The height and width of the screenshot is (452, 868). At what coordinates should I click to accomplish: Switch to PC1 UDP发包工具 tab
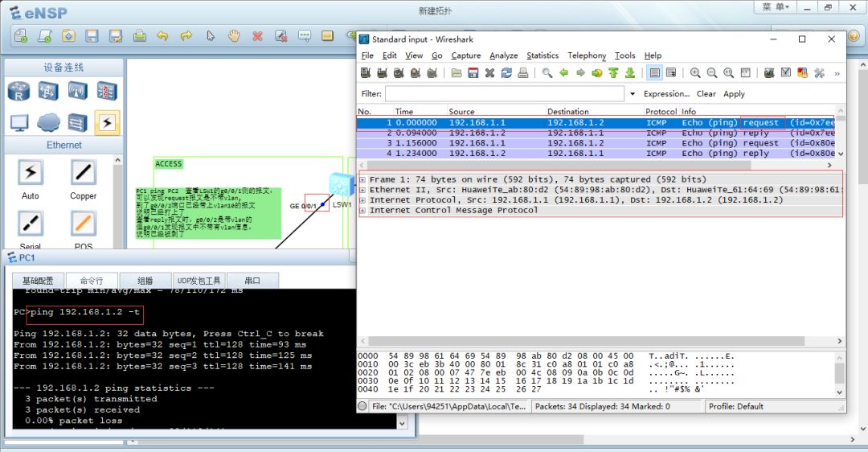tap(199, 281)
